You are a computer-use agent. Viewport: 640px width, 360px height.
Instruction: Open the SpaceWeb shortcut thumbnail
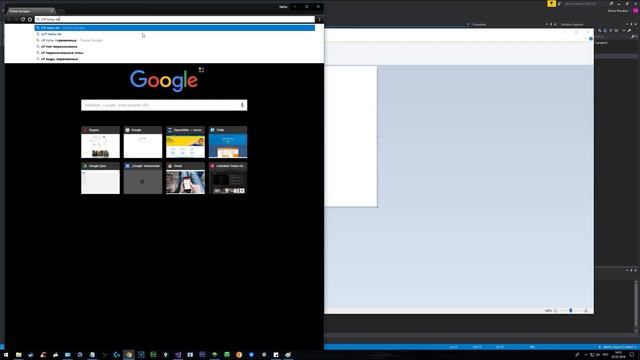coord(185,142)
